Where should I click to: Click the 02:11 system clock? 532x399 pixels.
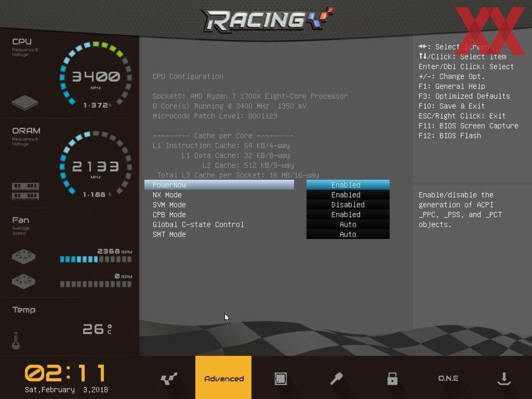coord(65,373)
